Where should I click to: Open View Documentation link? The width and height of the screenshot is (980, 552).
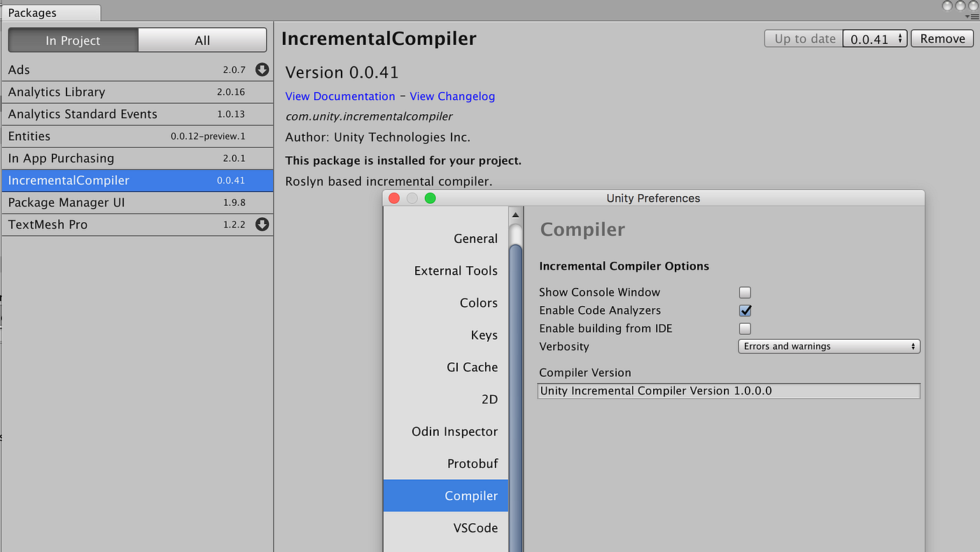(x=340, y=96)
